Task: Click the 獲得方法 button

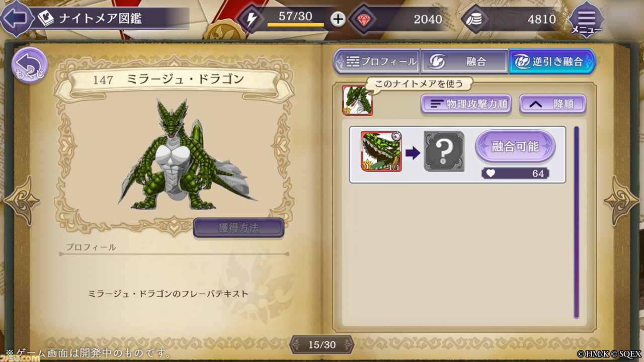Action: point(238,228)
